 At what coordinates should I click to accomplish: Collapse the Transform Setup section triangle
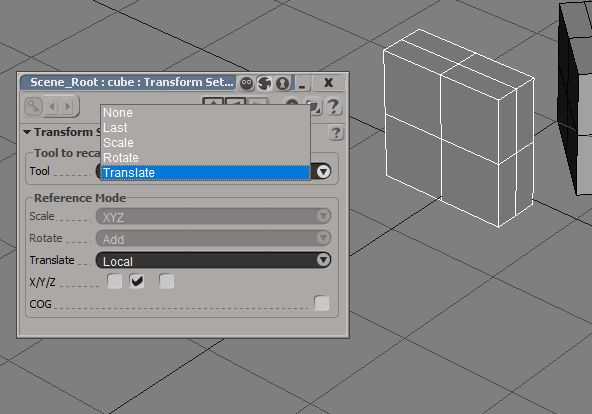point(27,132)
